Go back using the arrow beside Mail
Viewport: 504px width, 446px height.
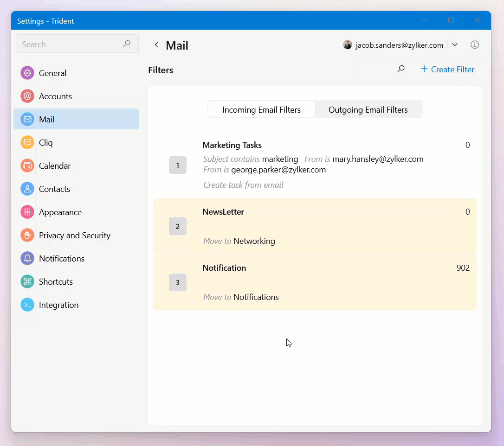[x=156, y=45]
